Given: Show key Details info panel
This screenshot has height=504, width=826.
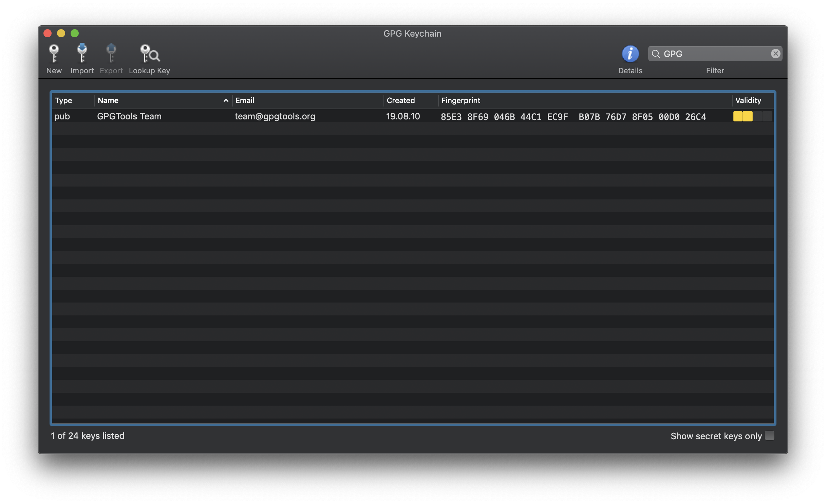Looking at the screenshot, I should click(630, 54).
